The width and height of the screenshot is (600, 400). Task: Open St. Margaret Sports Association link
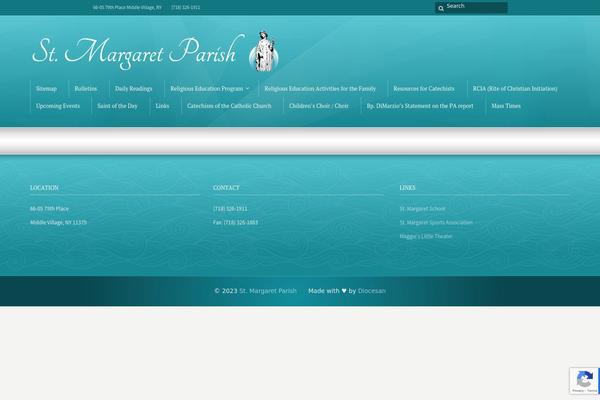(436, 222)
